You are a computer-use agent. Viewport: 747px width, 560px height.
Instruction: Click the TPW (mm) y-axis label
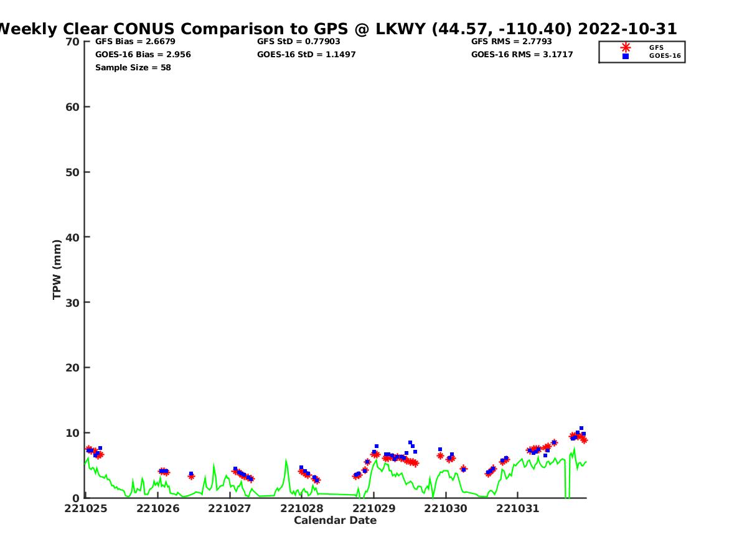coord(57,269)
